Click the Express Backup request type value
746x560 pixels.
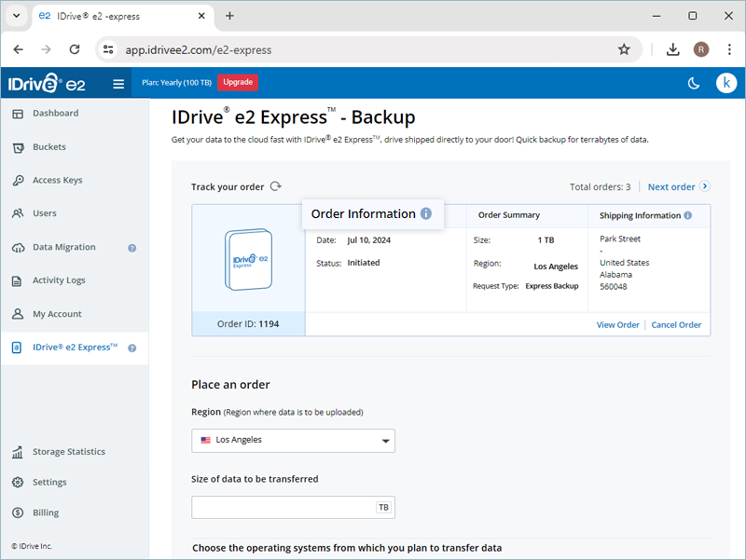coord(552,286)
